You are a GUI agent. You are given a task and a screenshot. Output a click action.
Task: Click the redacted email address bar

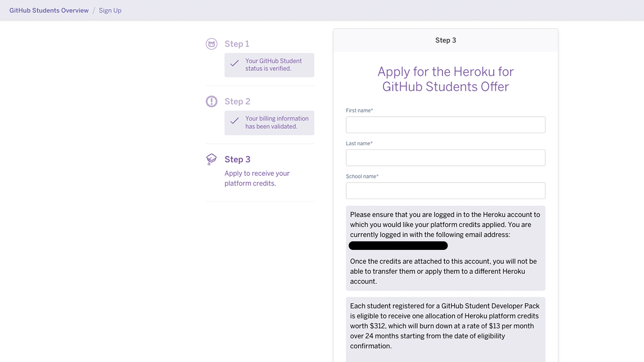tap(398, 246)
